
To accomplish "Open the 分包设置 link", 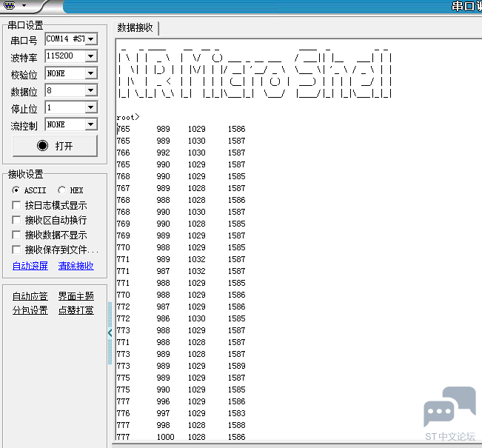I will [x=30, y=310].
